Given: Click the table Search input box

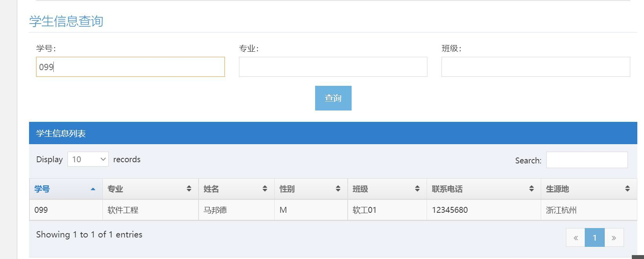Looking at the screenshot, I should coord(587,160).
